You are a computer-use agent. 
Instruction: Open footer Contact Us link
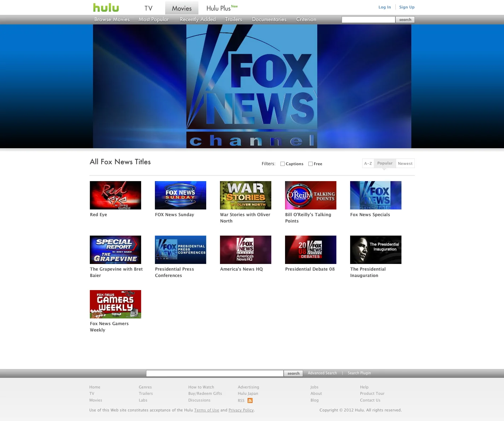(x=370, y=400)
